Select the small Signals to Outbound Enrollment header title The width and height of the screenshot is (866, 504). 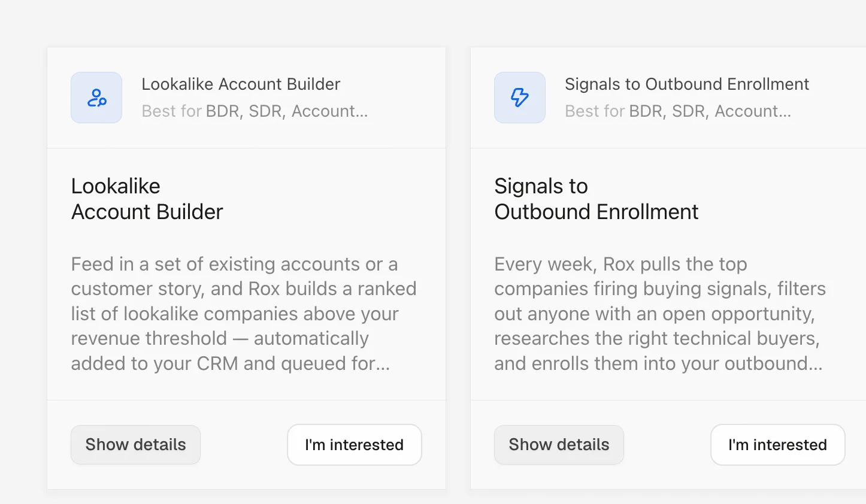click(x=687, y=84)
